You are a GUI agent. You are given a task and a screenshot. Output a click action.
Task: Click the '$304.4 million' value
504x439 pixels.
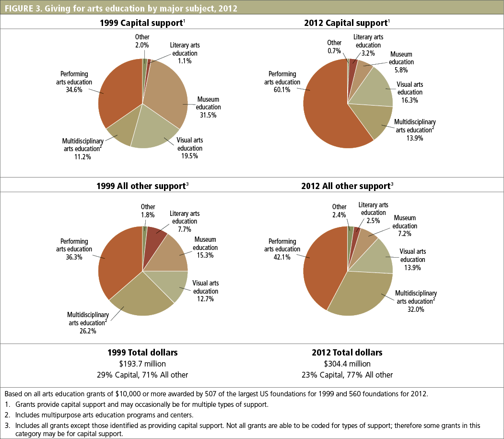tap(347, 364)
